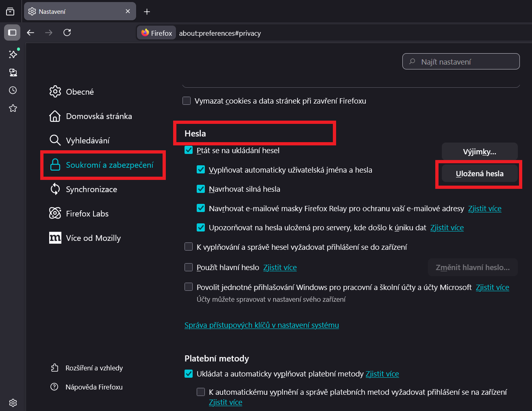532x411 pixels.
Task: Open the bookmarks star icon
Action: (13, 108)
